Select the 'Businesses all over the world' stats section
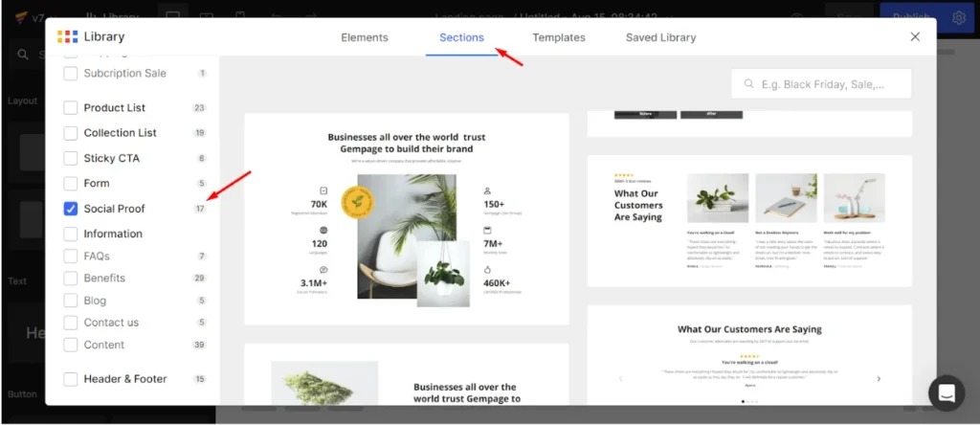980x425 pixels. click(x=406, y=219)
